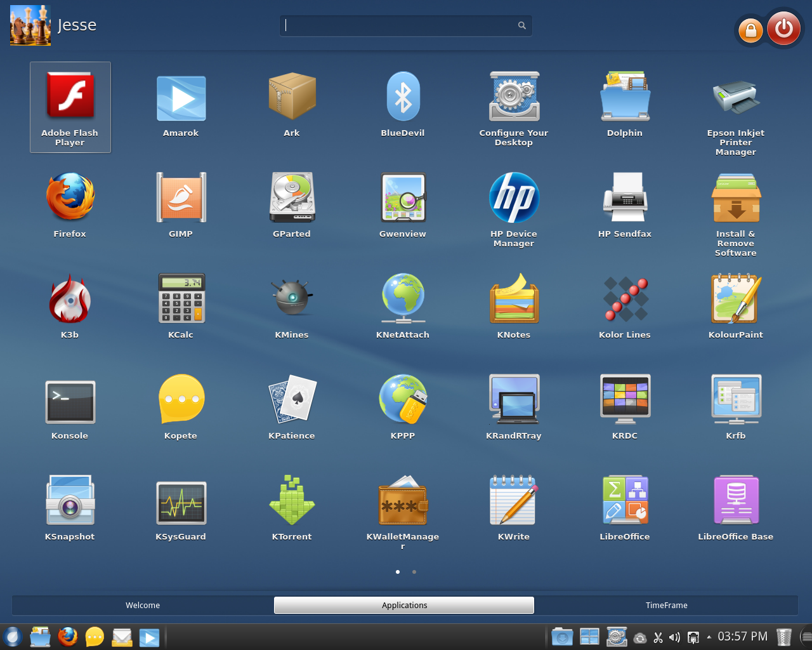Focus the application search field

pyautogui.click(x=406, y=25)
